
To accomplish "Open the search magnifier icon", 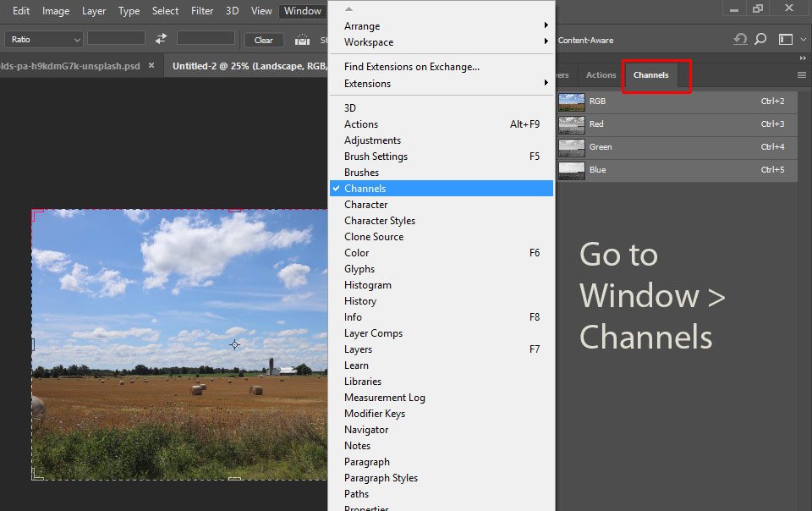I will click(x=760, y=39).
